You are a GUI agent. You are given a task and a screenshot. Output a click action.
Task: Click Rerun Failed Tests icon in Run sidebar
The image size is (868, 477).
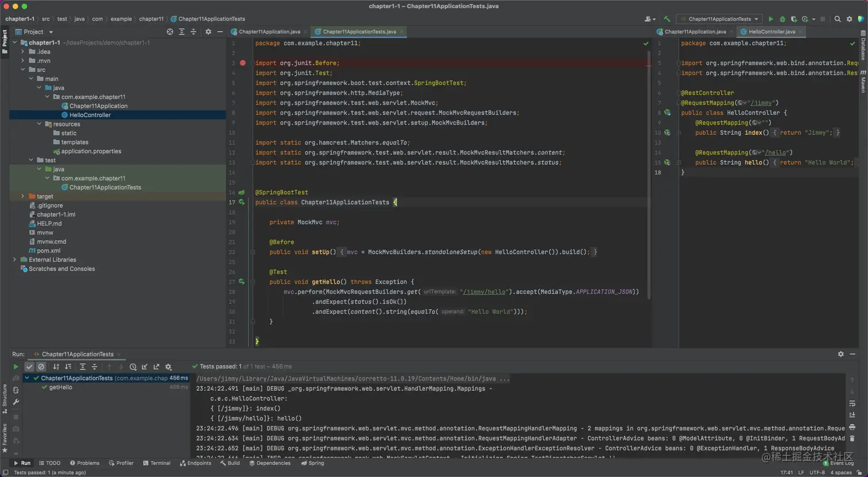point(16,378)
